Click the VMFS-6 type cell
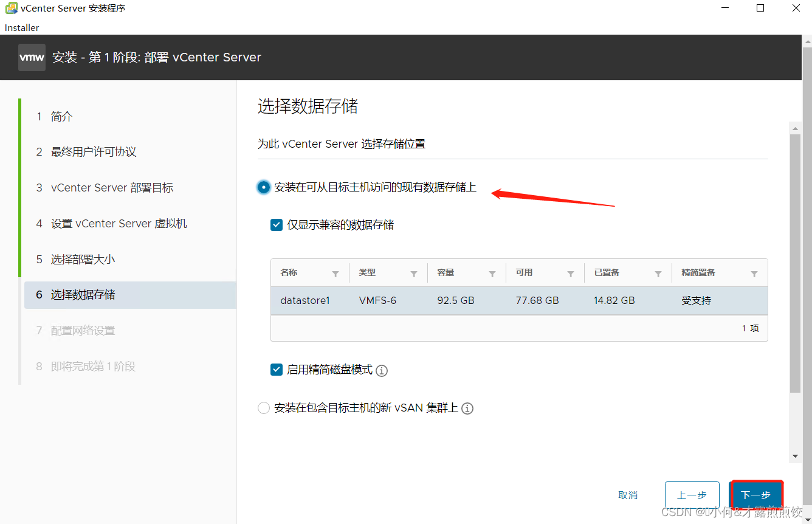Viewport: 812px width, 524px height. pos(377,300)
